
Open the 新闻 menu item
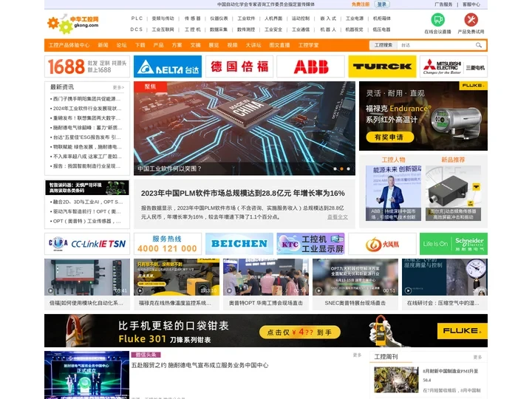coord(103,45)
